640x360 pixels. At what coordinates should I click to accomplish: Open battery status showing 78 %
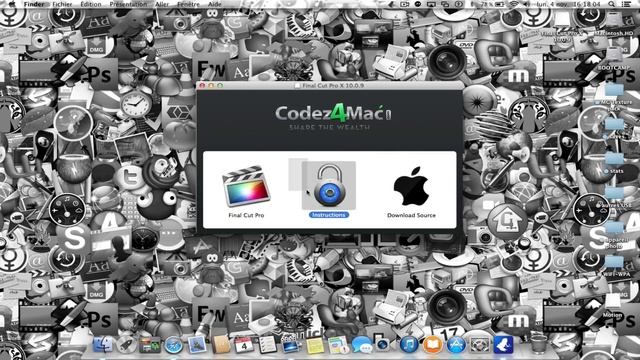(x=492, y=4)
